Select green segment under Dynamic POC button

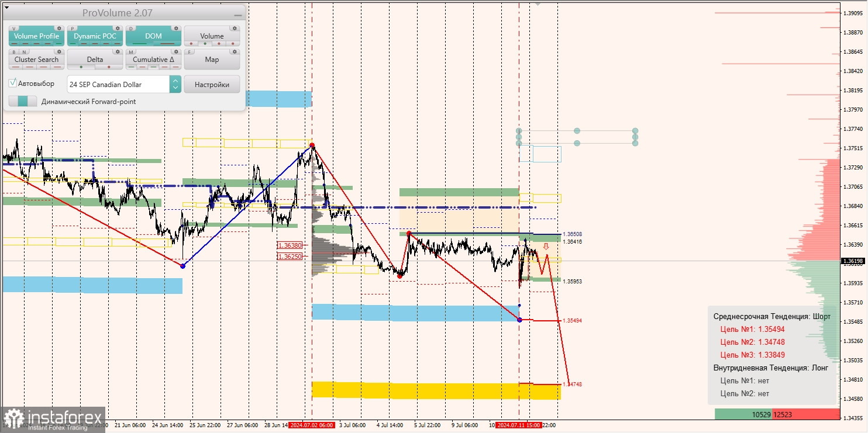[73, 44]
